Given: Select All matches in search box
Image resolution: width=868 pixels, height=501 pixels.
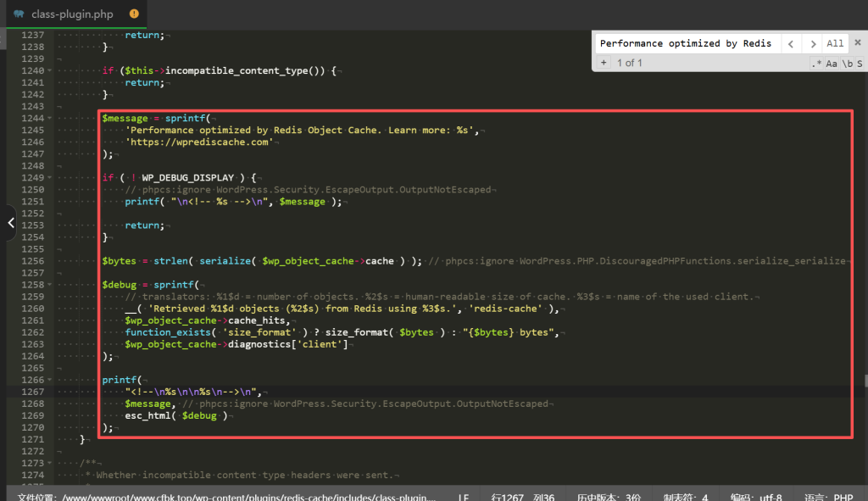Looking at the screenshot, I should (835, 43).
